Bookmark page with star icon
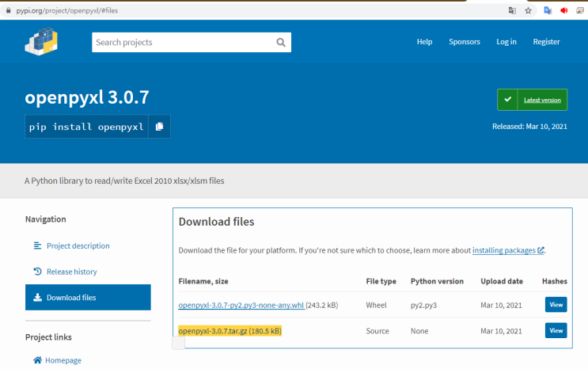Image resolution: width=588 pixels, height=369 pixels. click(529, 10)
